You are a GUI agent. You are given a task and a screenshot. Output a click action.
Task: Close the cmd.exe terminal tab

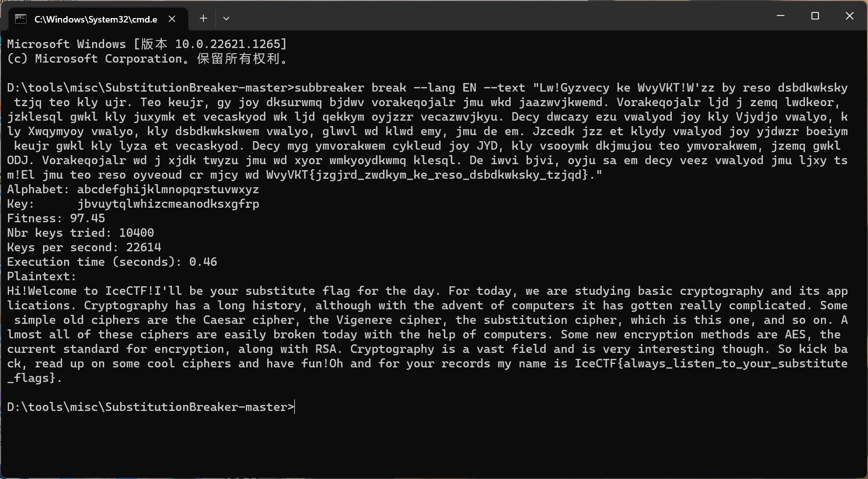pyautogui.click(x=172, y=19)
